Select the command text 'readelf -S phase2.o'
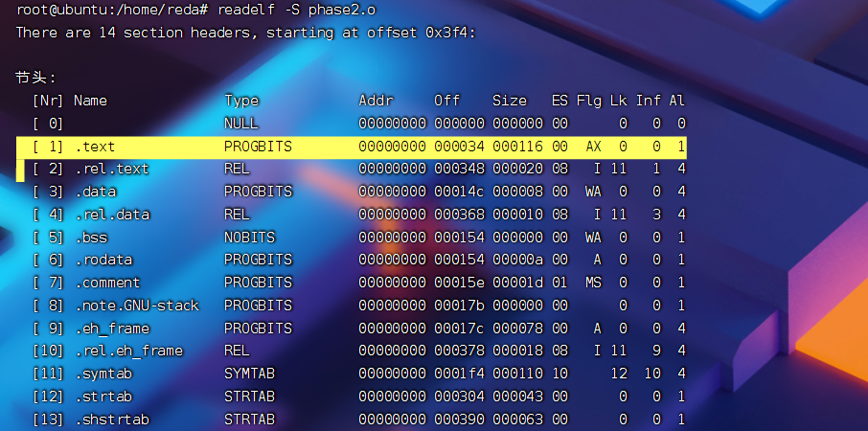 297,10
